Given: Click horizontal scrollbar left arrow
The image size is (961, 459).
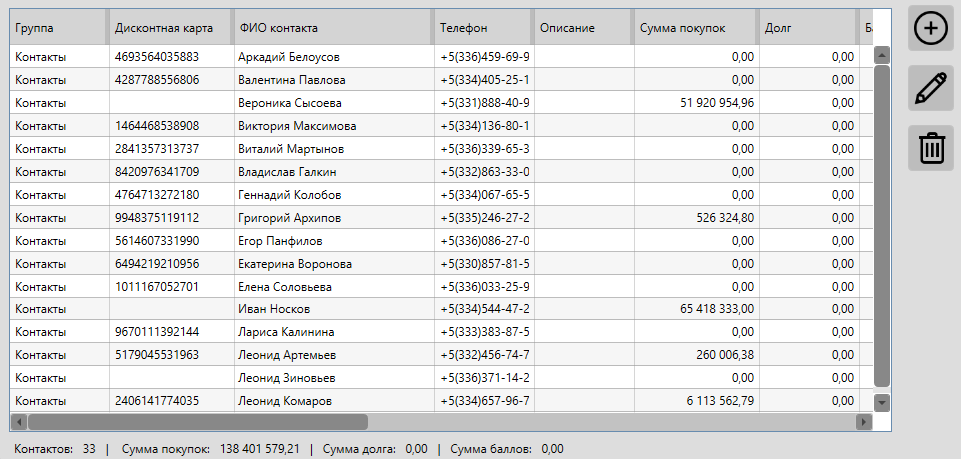Looking at the screenshot, I should [x=17, y=422].
